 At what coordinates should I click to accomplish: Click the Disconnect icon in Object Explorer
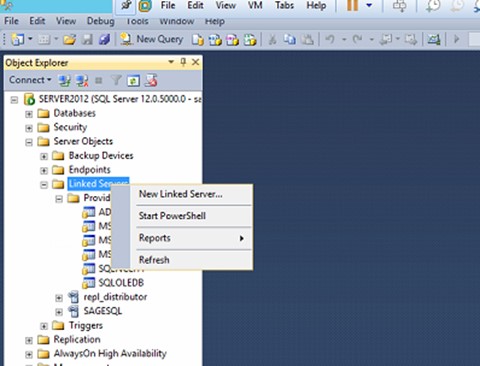82,80
